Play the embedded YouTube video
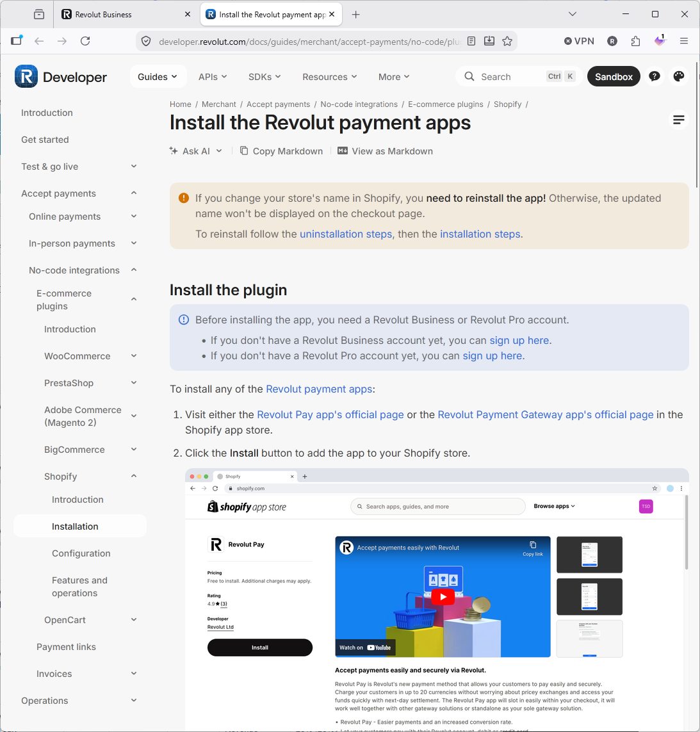700x732 pixels. click(x=443, y=596)
